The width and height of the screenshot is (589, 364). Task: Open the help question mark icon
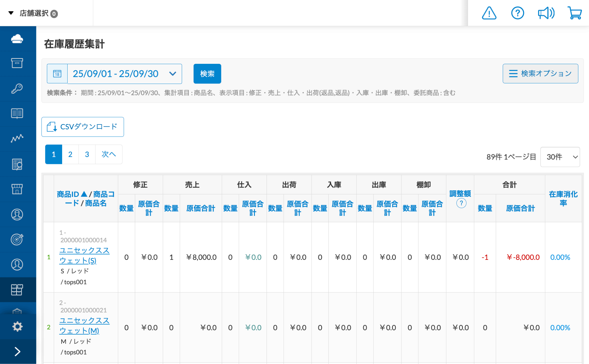click(517, 13)
